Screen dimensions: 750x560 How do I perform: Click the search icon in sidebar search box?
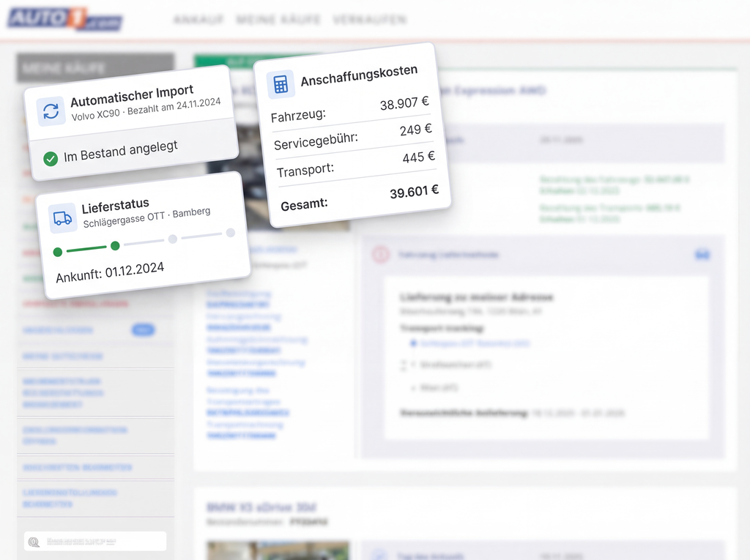[x=34, y=542]
